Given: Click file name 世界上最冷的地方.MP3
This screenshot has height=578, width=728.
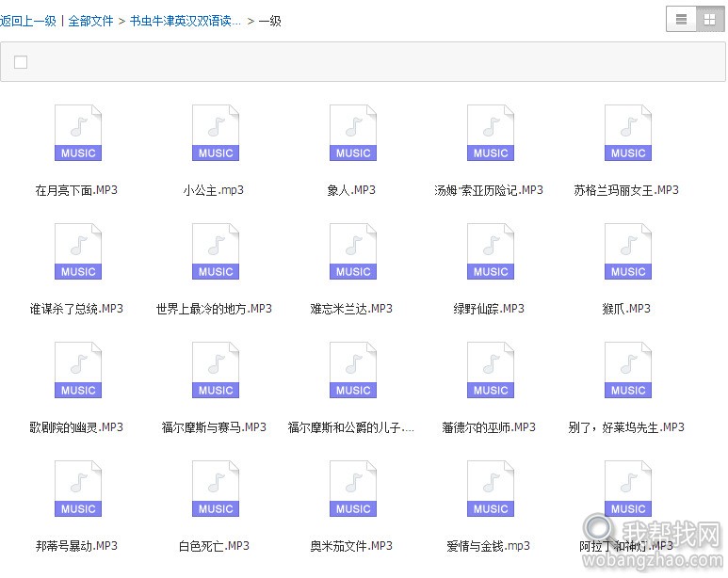Looking at the screenshot, I should coord(214,309).
